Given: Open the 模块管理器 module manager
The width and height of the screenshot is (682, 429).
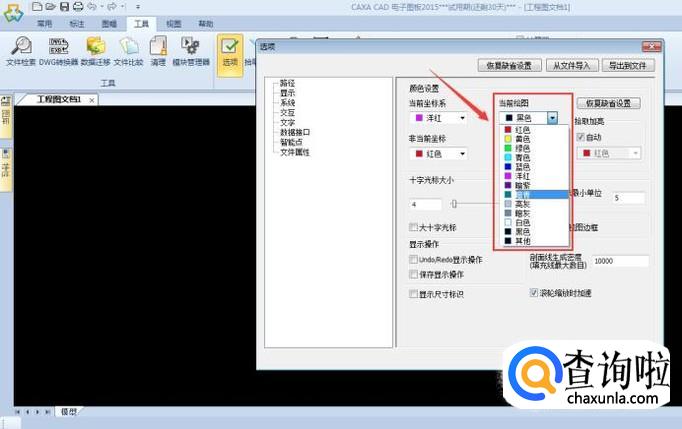Looking at the screenshot, I should 191,51.
